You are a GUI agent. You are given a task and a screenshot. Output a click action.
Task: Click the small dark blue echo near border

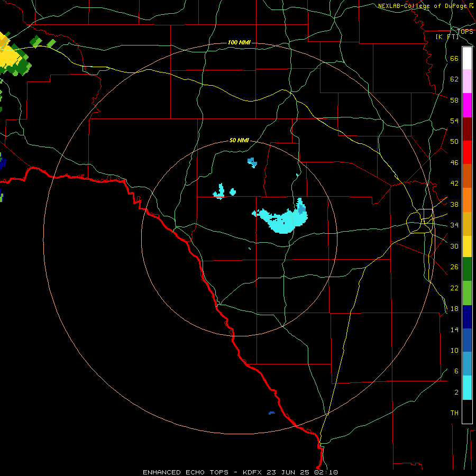click(x=272, y=413)
